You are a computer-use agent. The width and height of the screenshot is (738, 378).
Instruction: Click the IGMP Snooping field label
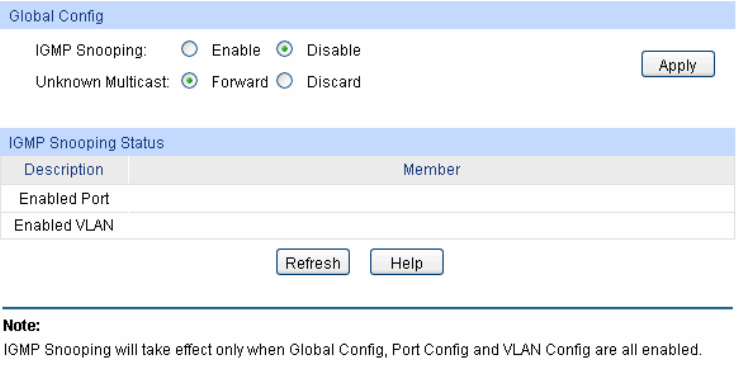coord(91,50)
